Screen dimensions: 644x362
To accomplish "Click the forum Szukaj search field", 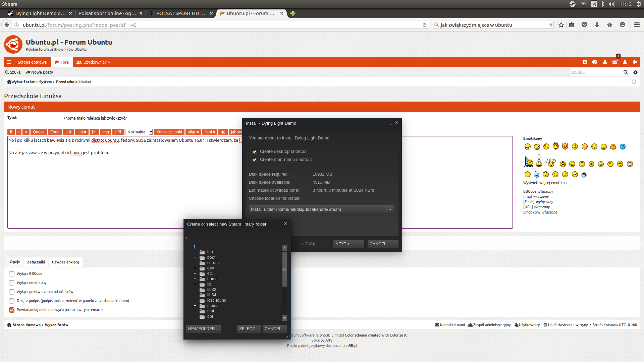I will [595, 72].
